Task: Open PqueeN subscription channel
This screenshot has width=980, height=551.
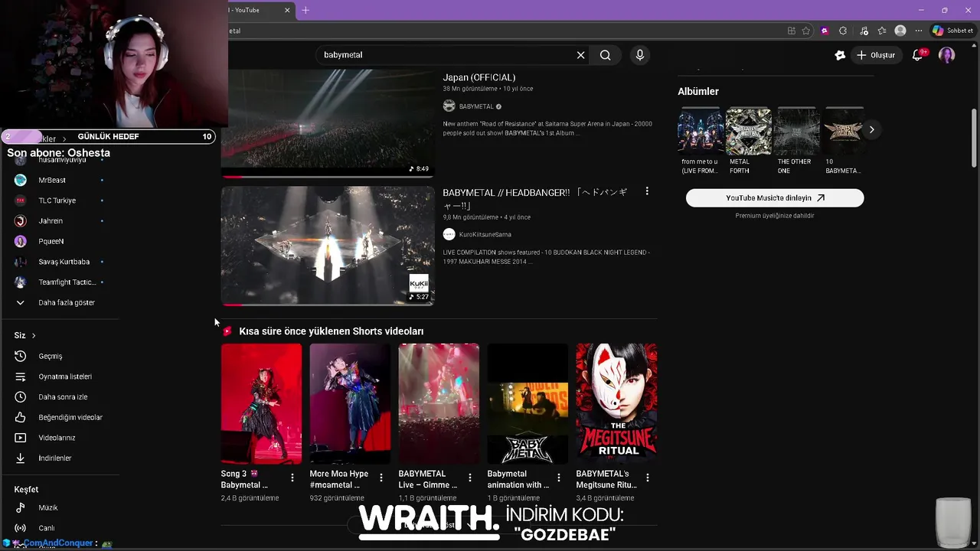Action: click(x=60, y=241)
